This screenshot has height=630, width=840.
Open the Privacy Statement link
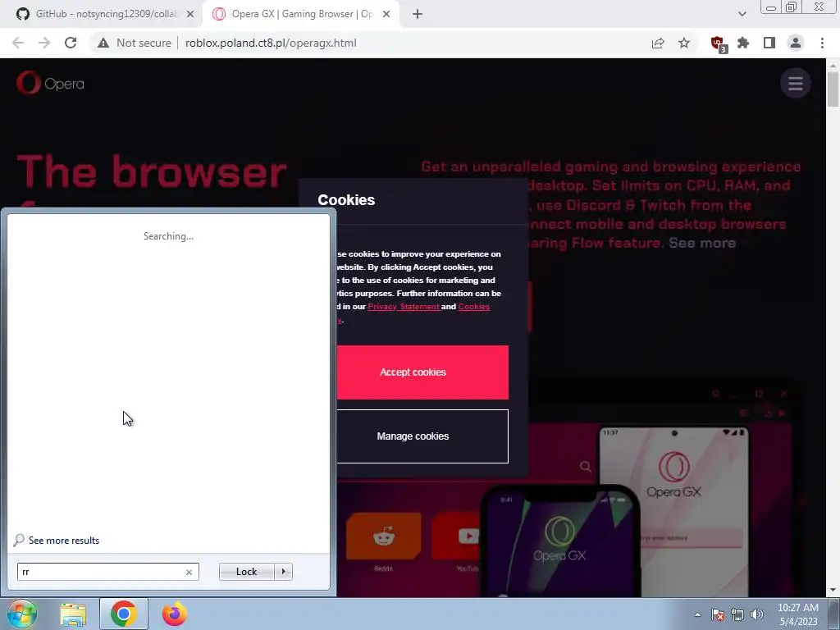click(404, 307)
